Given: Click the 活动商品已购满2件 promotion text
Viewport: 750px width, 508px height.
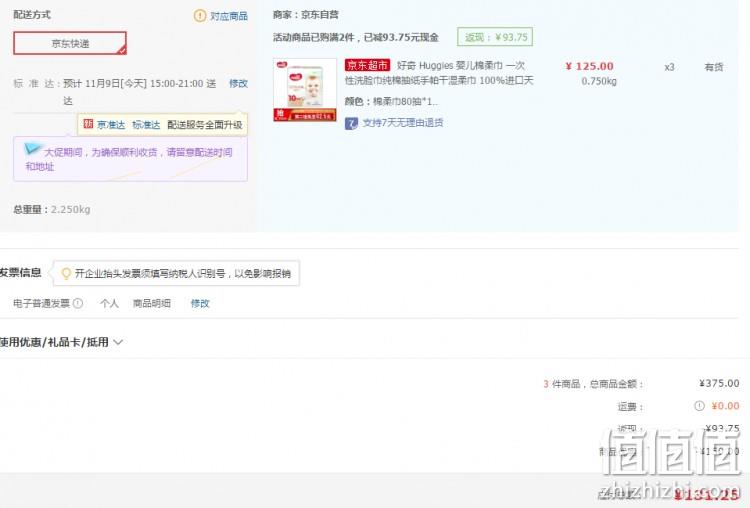Looking at the screenshot, I should click(x=355, y=37).
